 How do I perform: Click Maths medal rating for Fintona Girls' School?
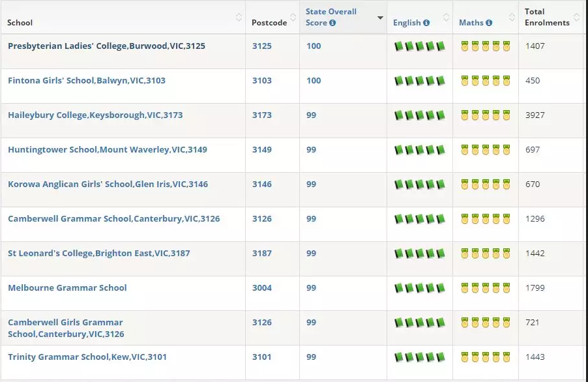486,81
